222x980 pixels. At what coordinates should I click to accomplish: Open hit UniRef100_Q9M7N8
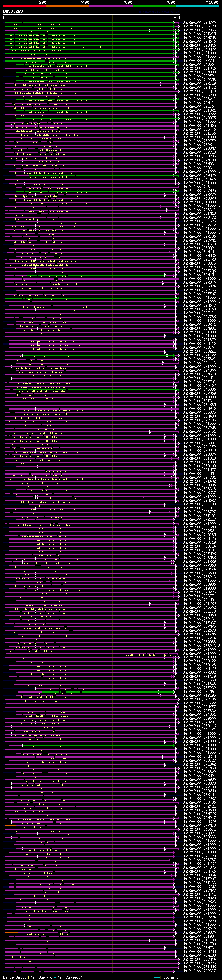[x=199, y=38]
